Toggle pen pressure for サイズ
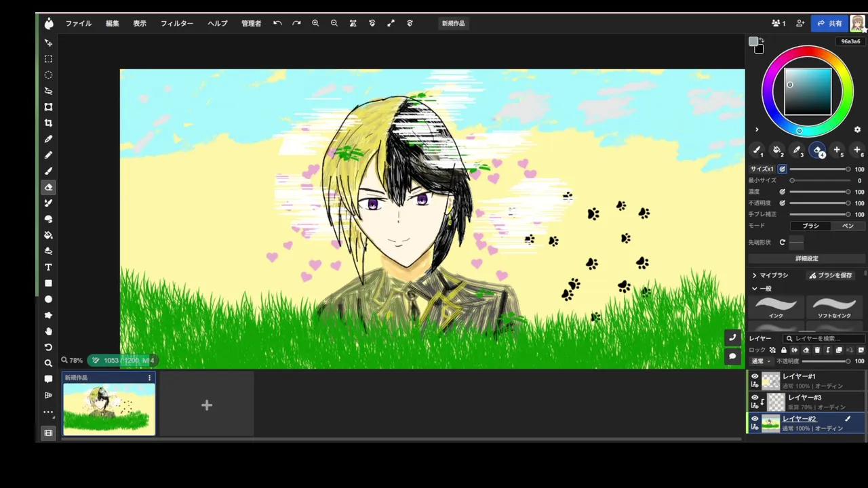The height and width of the screenshot is (488, 868). click(x=782, y=169)
